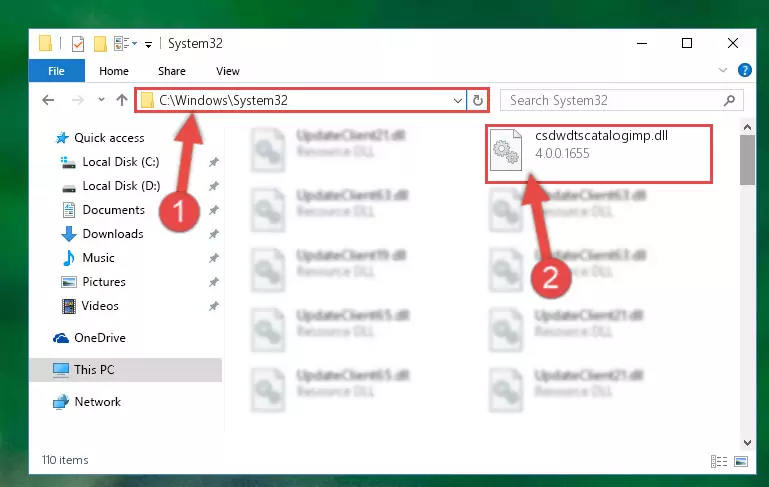Select the csdwdtscatalogimp.dll file
This screenshot has width=769, height=487.
[x=599, y=154]
